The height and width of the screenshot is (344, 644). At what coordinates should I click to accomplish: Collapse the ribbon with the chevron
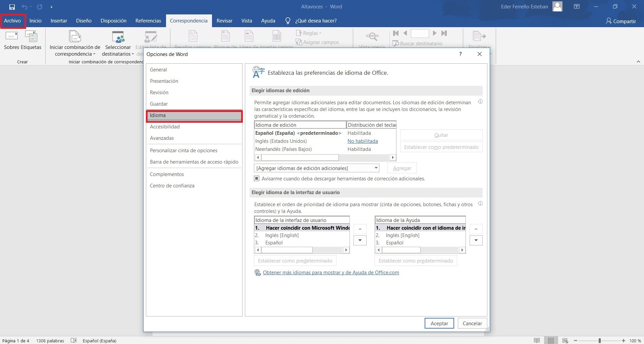[x=638, y=62]
